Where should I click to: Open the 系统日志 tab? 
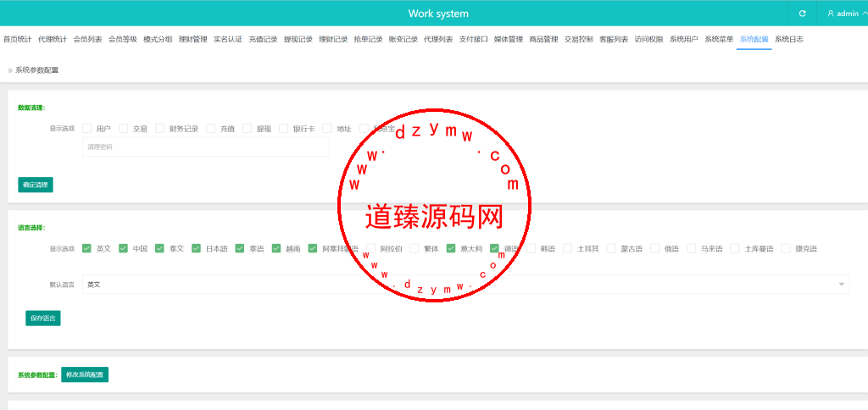tap(789, 39)
